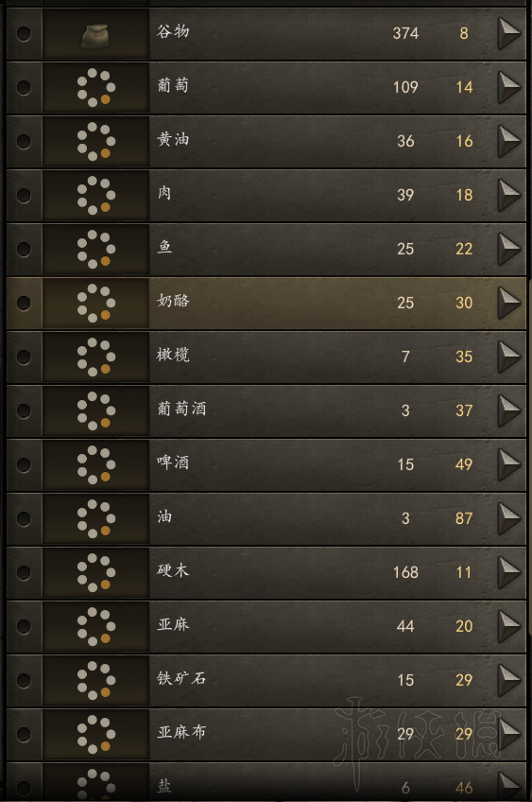Click the transfer arrow on the 亚麻 row
This screenshot has height=802, width=532.
pyautogui.click(x=509, y=626)
